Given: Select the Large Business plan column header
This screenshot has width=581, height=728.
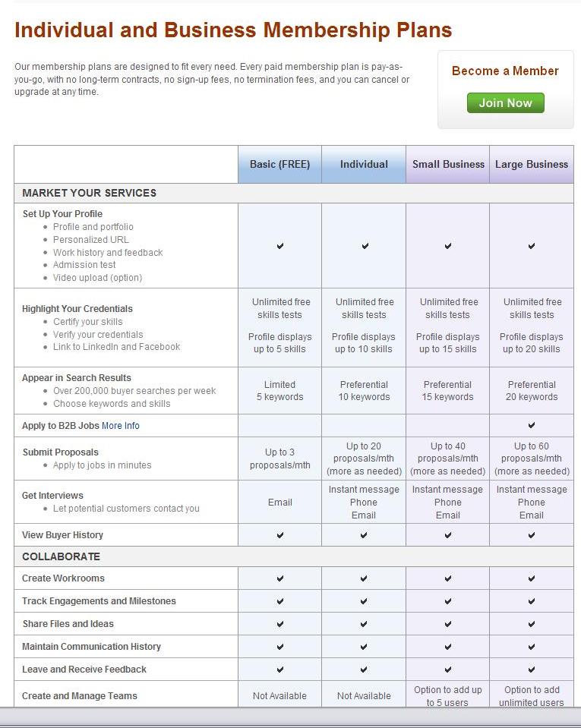Looking at the screenshot, I should [532, 165].
